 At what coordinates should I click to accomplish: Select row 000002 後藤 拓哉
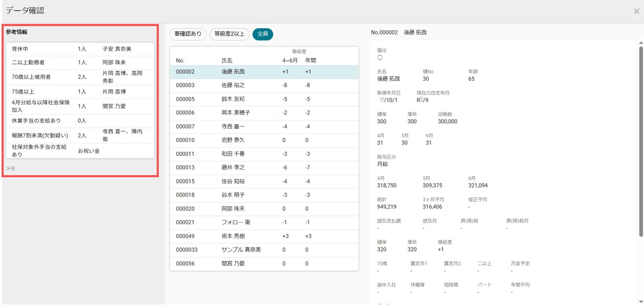click(x=264, y=72)
